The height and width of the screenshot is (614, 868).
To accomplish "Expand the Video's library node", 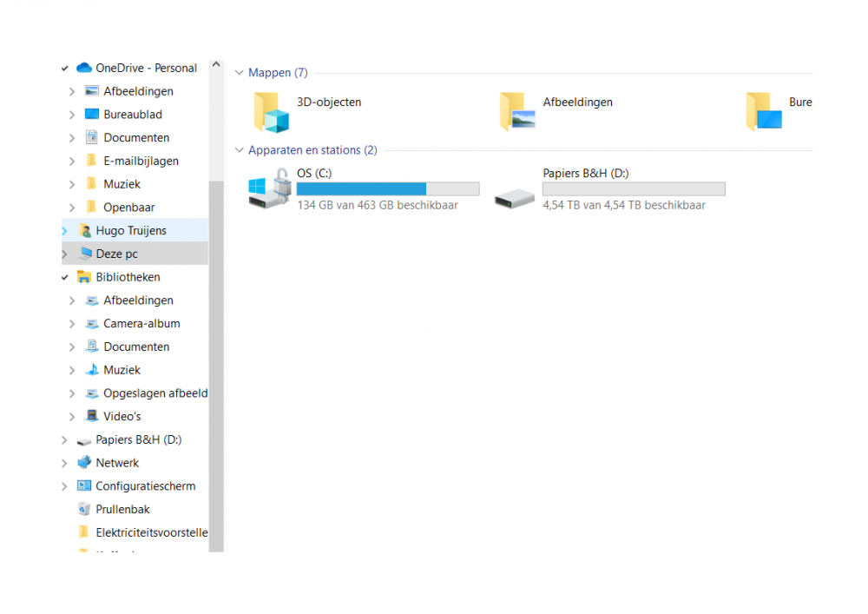I will pyautogui.click(x=73, y=416).
